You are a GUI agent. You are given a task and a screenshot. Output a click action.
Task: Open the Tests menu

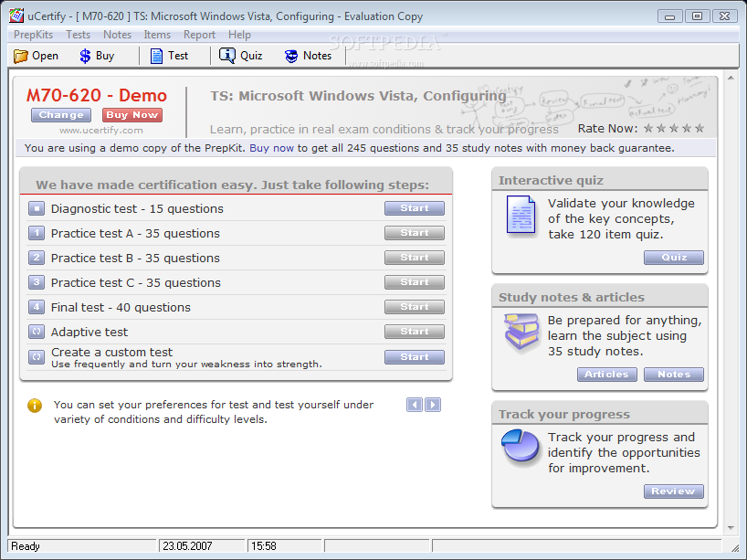[79, 35]
